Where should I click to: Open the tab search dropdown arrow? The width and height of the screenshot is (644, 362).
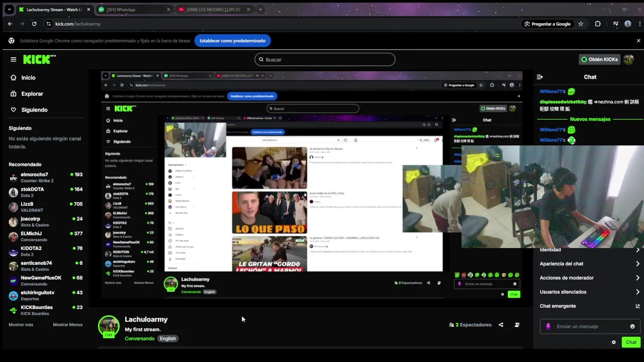tap(9, 10)
